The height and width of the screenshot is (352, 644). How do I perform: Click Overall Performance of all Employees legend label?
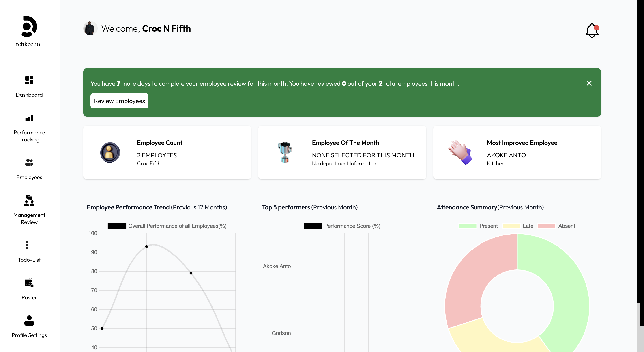[x=177, y=226]
